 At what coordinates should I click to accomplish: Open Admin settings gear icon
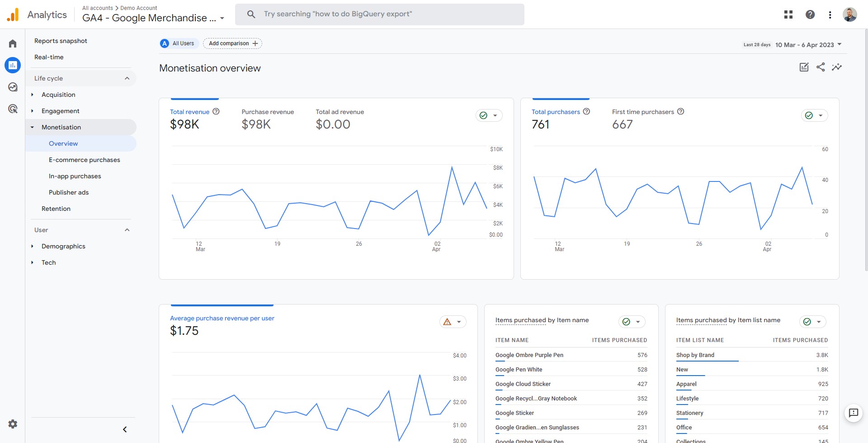click(13, 424)
